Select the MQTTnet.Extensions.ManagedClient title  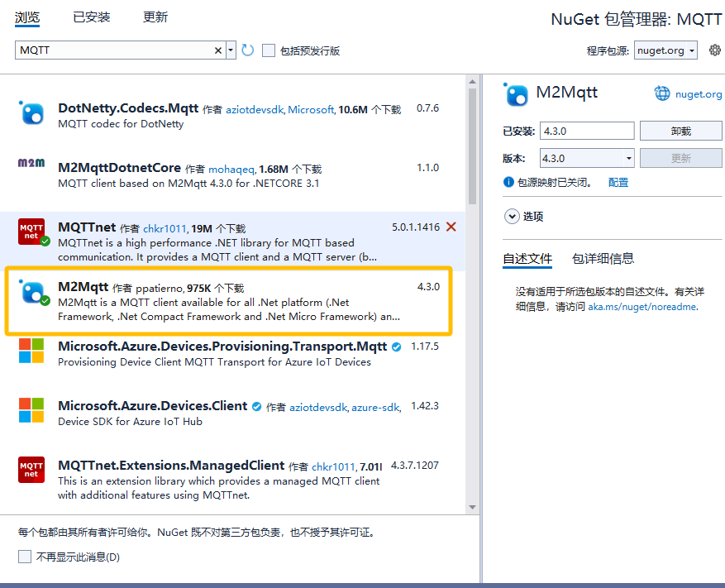click(x=171, y=466)
